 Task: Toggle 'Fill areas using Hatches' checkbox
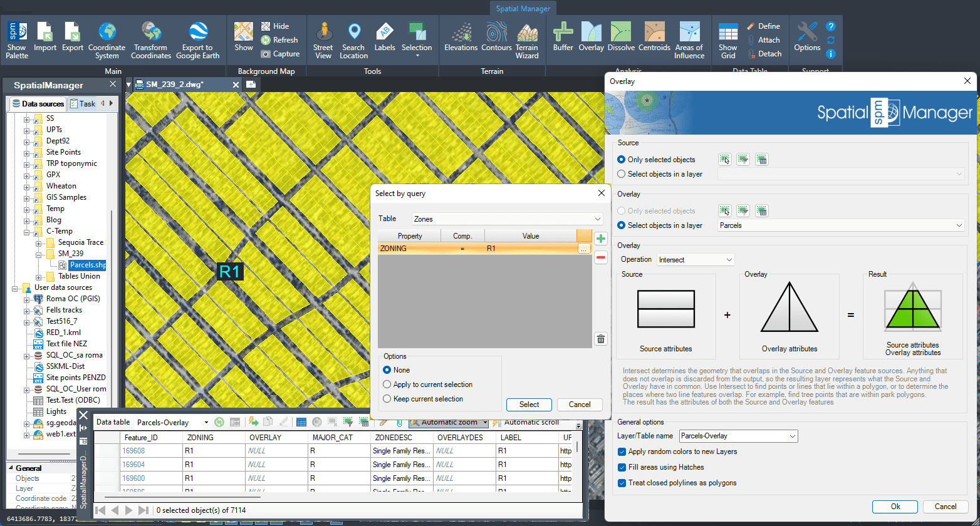622,467
